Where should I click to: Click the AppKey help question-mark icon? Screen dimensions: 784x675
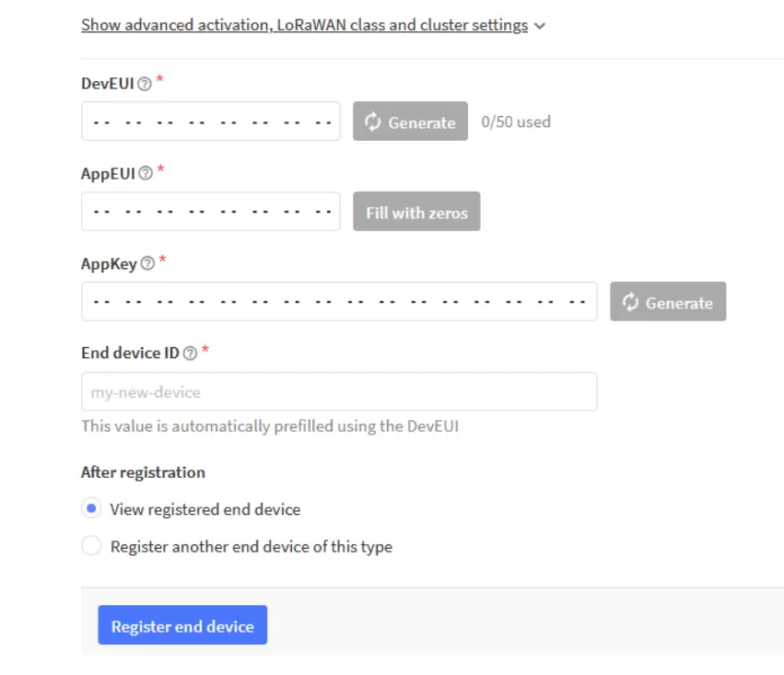[x=146, y=264]
